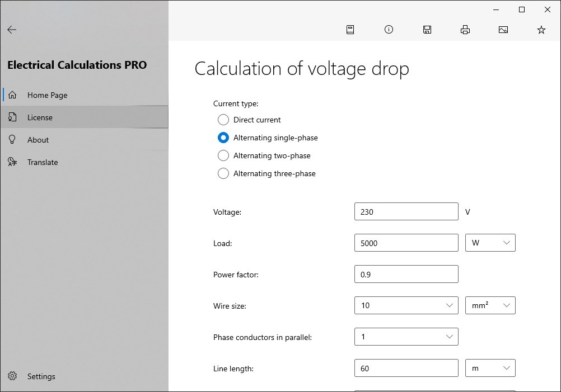The width and height of the screenshot is (561, 392).
Task: Expand the Wire size value dropdown
Action: click(x=406, y=305)
